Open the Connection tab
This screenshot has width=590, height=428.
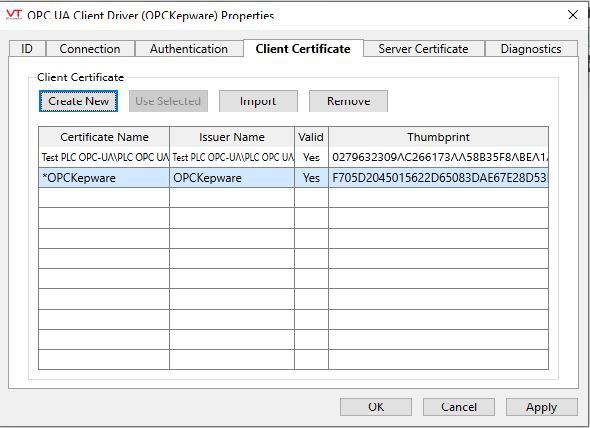pos(90,49)
